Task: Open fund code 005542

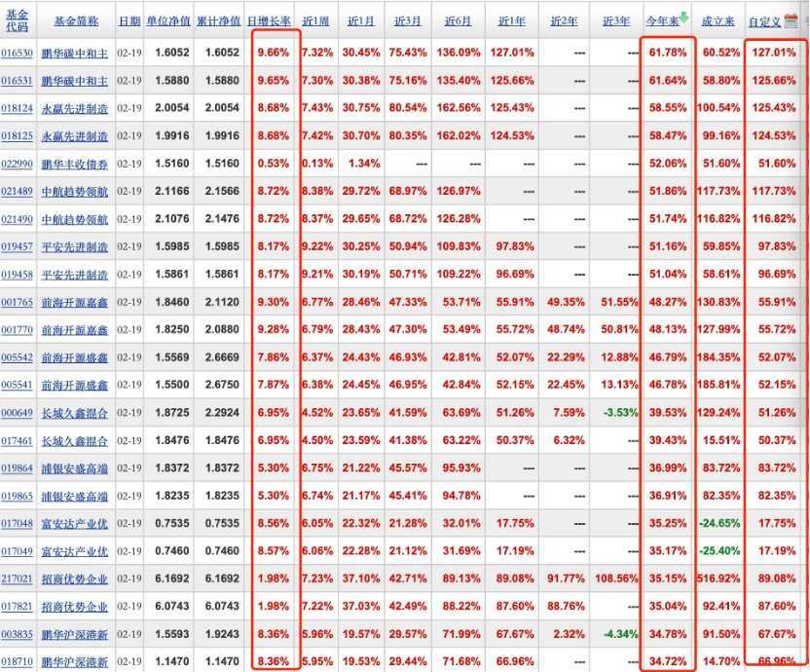Action: (x=18, y=357)
